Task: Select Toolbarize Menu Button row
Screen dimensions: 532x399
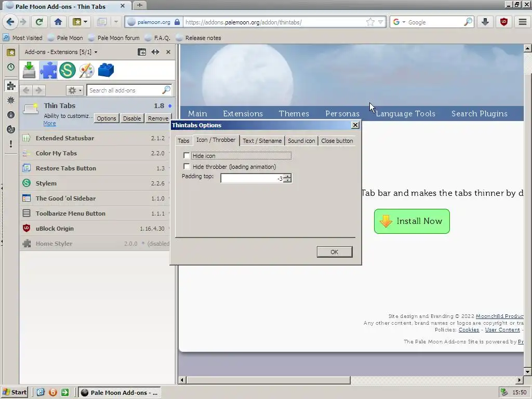Action: (x=95, y=214)
